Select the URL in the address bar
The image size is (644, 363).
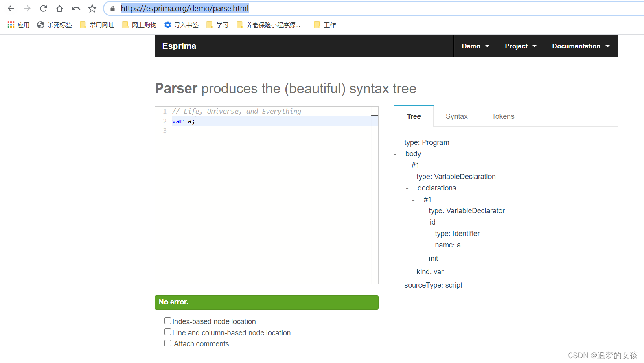click(184, 8)
